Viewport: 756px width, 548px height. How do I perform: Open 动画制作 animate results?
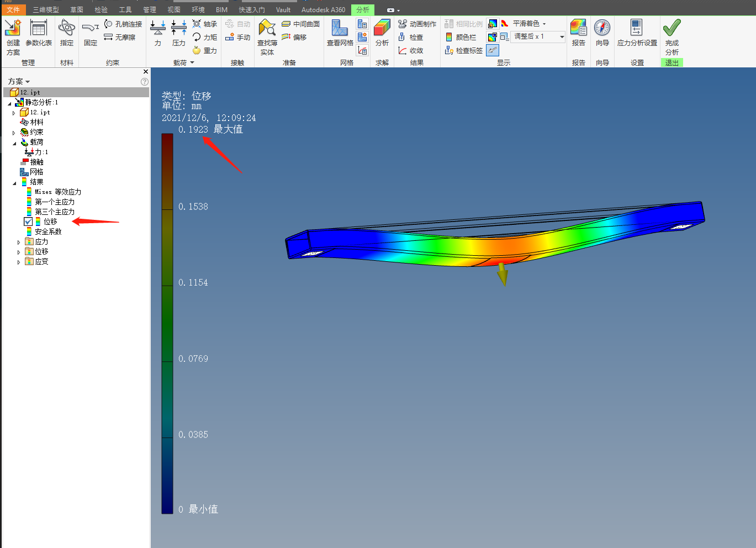pyautogui.click(x=417, y=24)
